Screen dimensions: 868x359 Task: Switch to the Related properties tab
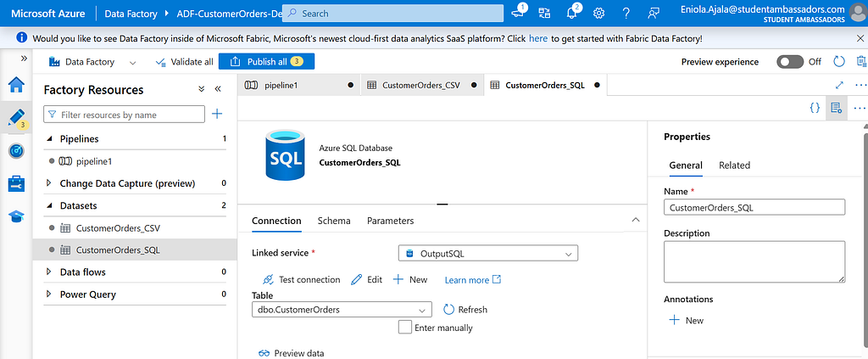735,165
